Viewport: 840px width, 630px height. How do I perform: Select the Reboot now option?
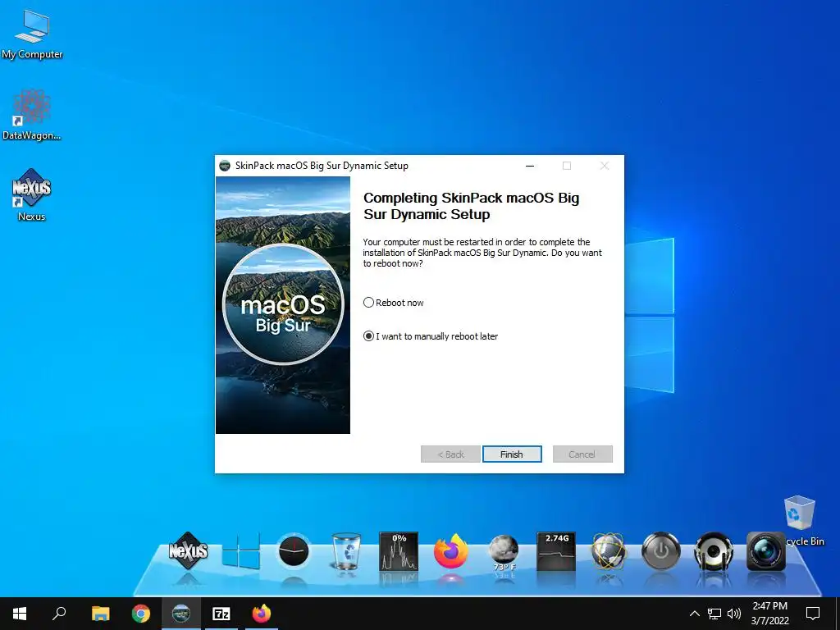[x=394, y=303]
